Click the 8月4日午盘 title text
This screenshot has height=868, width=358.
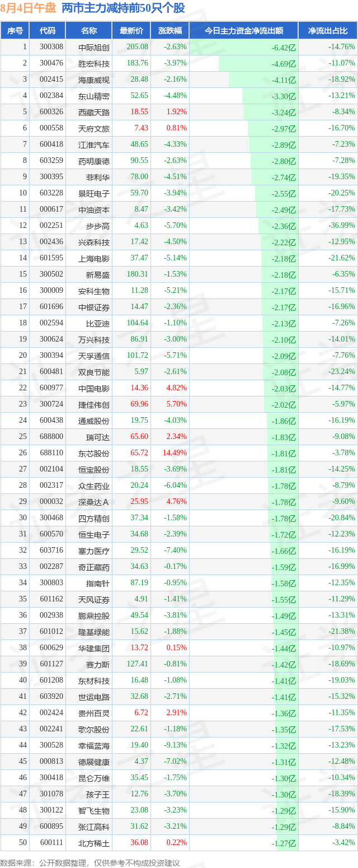(x=28, y=8)
